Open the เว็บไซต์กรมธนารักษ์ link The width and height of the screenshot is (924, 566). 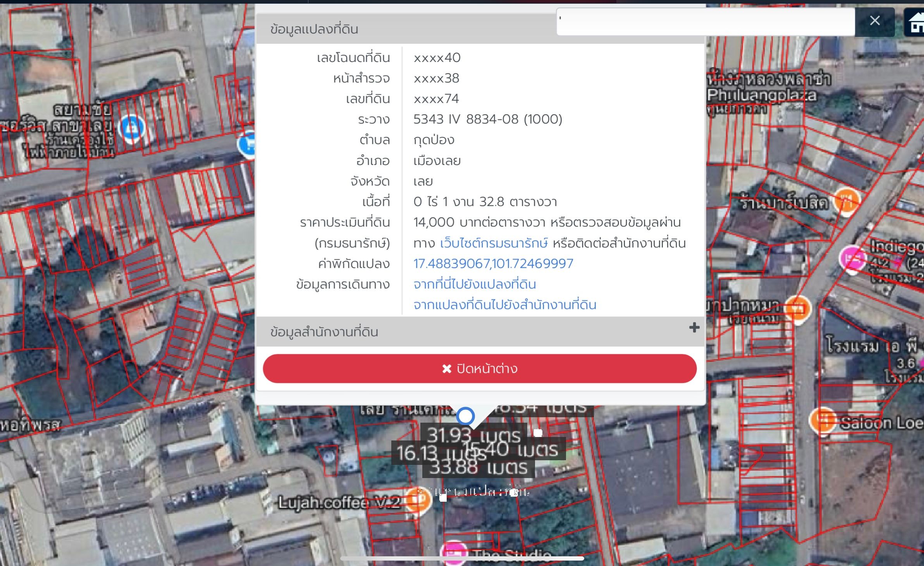tap(494, 243)
